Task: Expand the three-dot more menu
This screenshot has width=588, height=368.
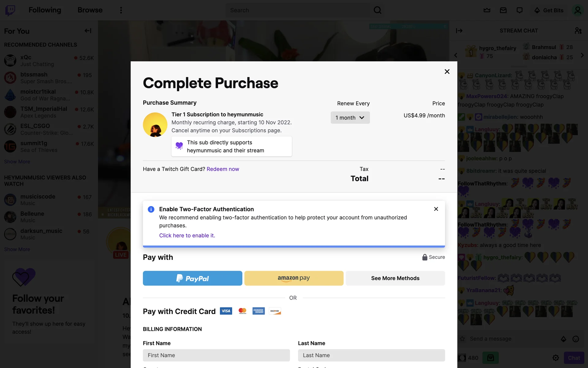Action: tap(121, 10)
